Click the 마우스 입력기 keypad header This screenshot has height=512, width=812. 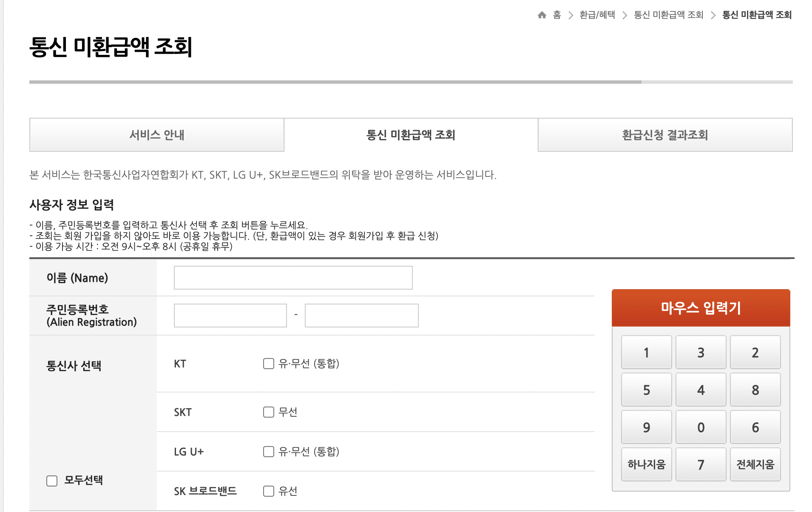(701, 308)
